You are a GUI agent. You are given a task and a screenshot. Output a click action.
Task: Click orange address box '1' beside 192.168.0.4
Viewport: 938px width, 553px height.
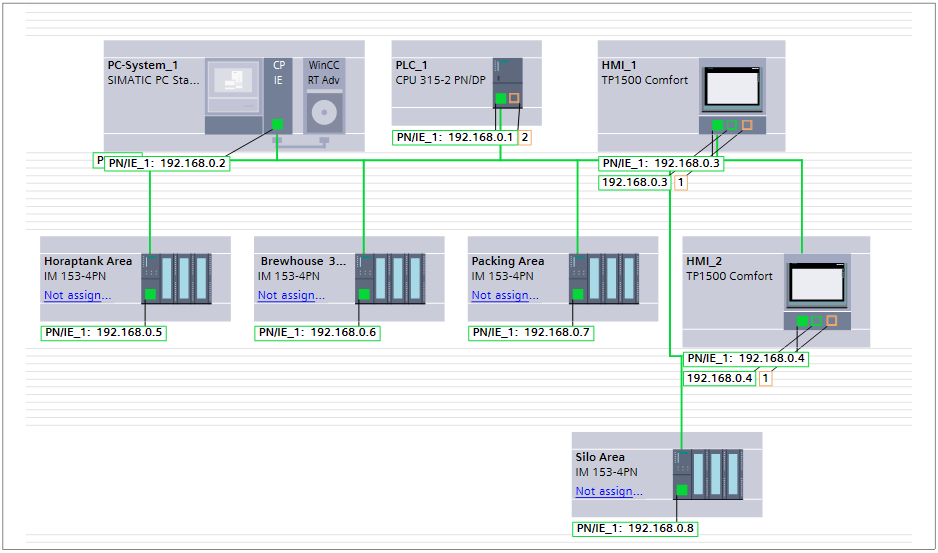765,378
